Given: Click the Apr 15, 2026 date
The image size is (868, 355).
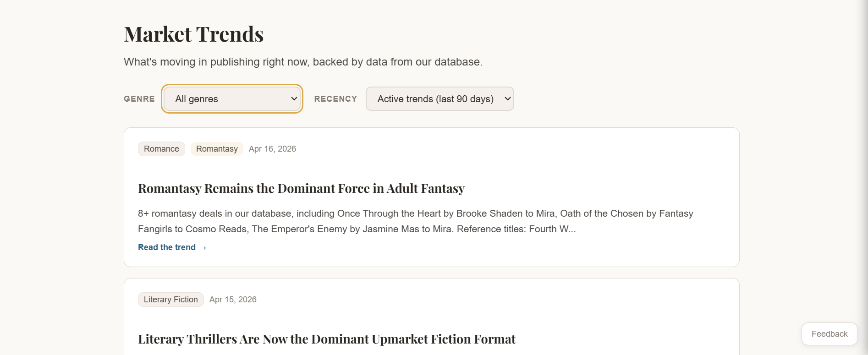Looking at the screenshot, I should 233,300.
